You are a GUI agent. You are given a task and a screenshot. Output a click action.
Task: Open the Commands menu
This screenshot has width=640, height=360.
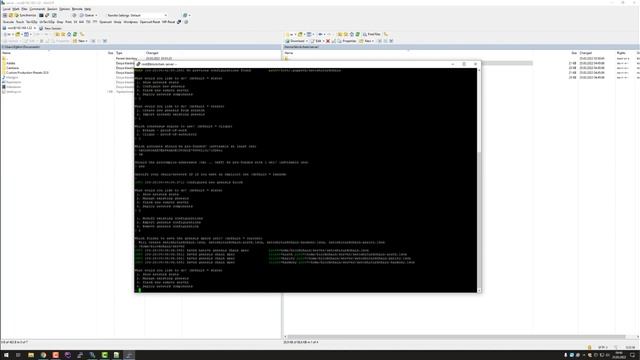click(x=37, y=9)
